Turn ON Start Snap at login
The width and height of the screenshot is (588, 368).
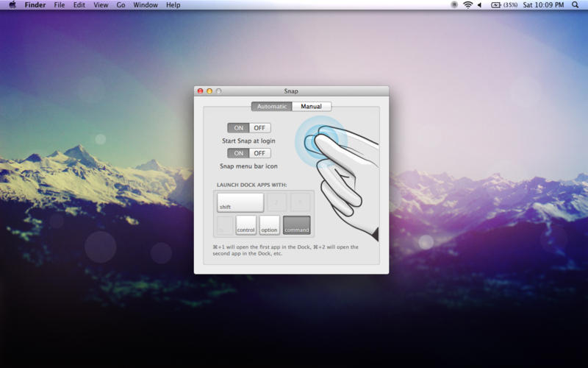tap(238, 128)
